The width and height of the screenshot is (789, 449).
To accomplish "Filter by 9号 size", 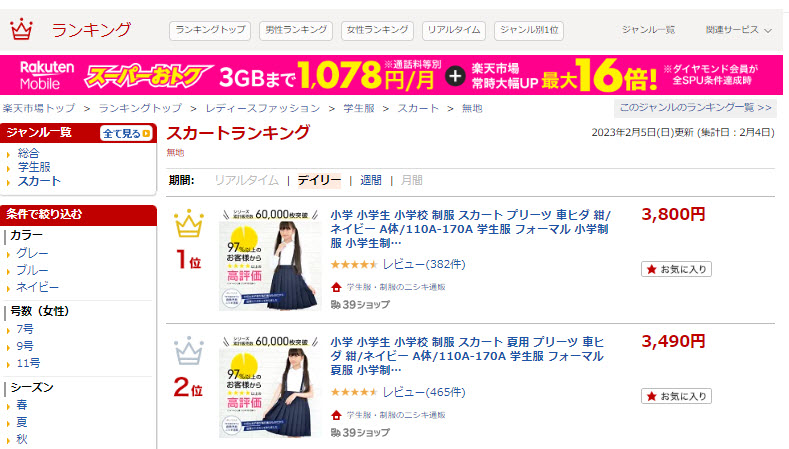I will pyautogui.click(x=25, y=346).
